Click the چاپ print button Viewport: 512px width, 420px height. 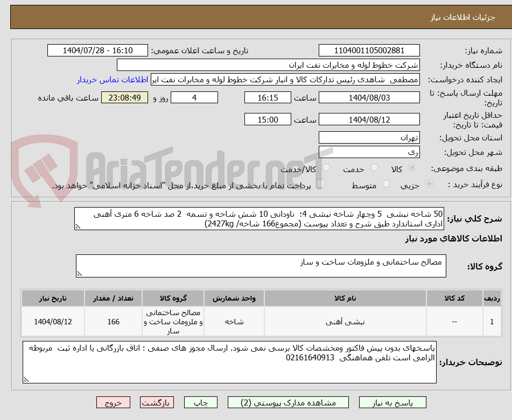point(200,402)
